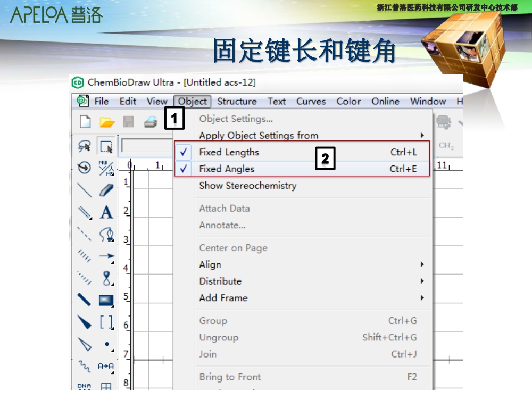532x399 pixels.
Task: Select the Marquee selection tool
Action: tap(106, 147)
